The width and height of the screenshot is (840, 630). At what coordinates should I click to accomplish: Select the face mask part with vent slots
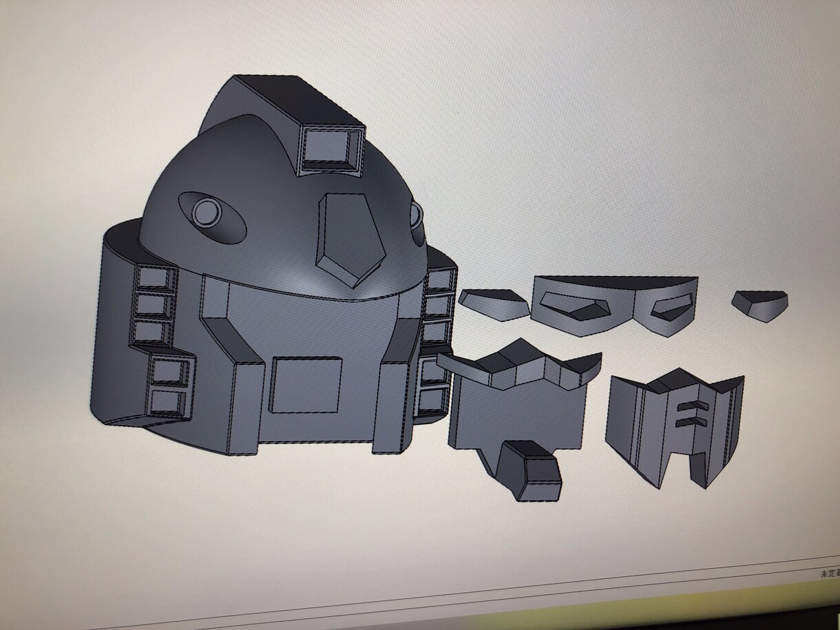675,427
